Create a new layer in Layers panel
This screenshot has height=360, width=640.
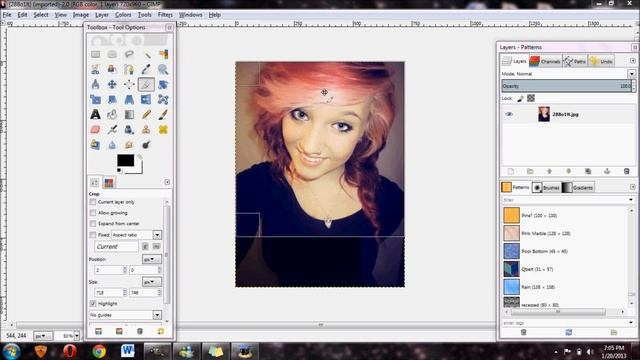click(511, 171)
